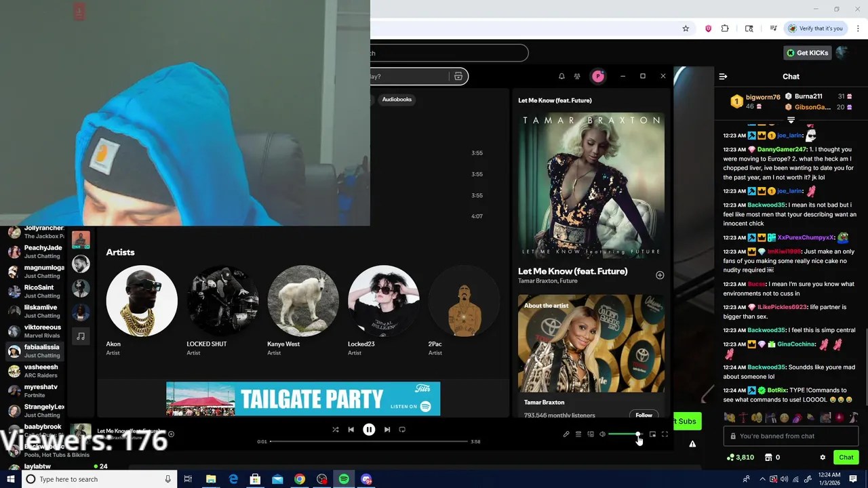Open LOCKED SHUT artist card
Screen dimensions: 868x488
(x=222, y=310)
